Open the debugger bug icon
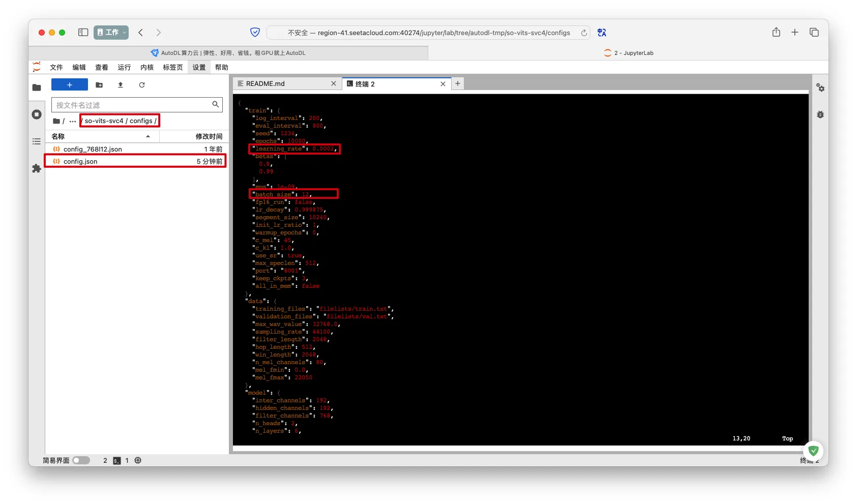 tap(820, 114)
